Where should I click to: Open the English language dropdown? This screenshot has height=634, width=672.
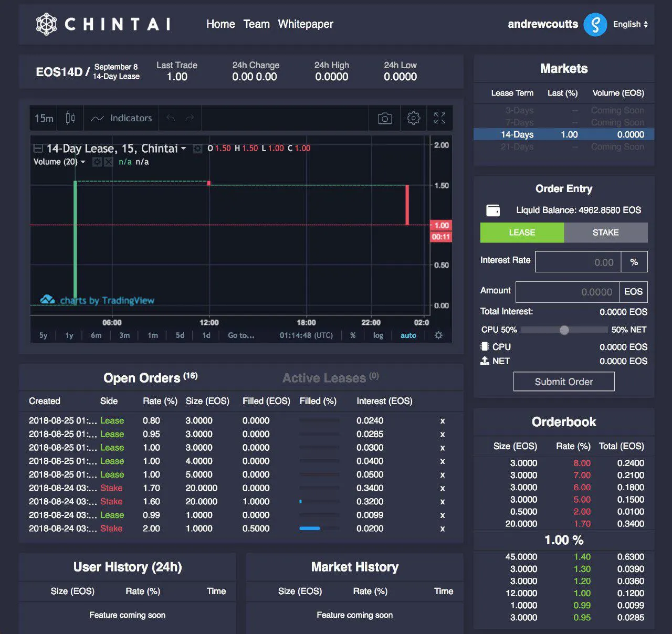[631, 24]
